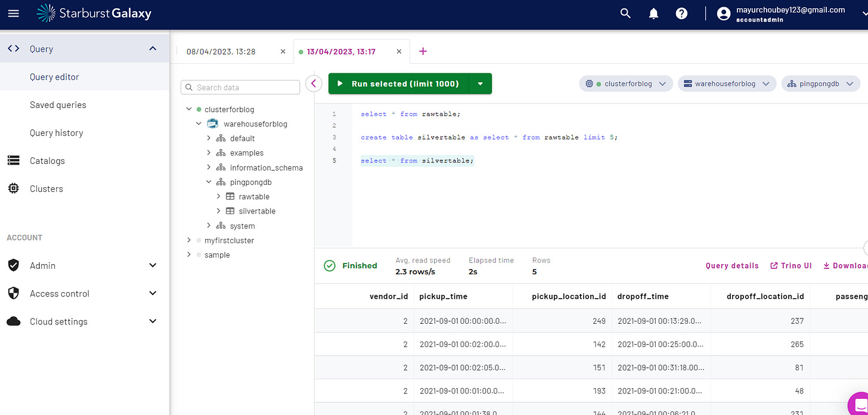
Task: Add a new query tab
Action: pos(423,51)
